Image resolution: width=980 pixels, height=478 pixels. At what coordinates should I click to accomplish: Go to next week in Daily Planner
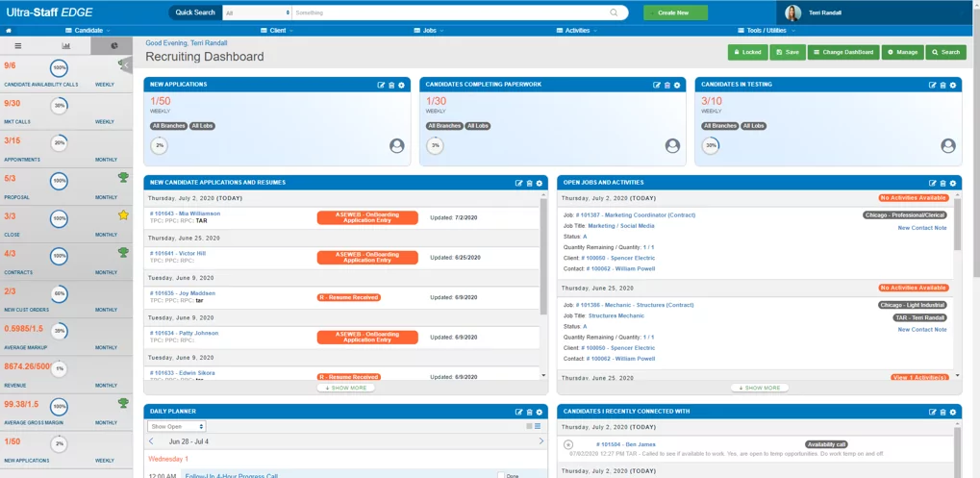coord(541,441)
